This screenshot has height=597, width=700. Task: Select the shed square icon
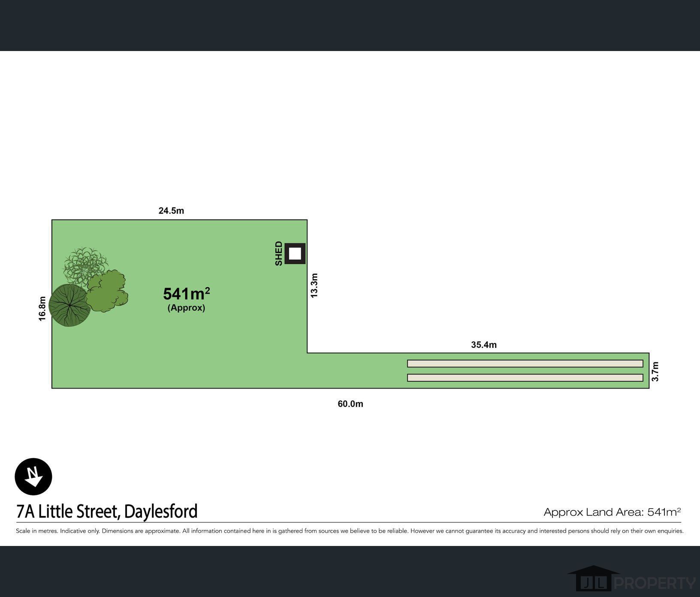[295, 253]
